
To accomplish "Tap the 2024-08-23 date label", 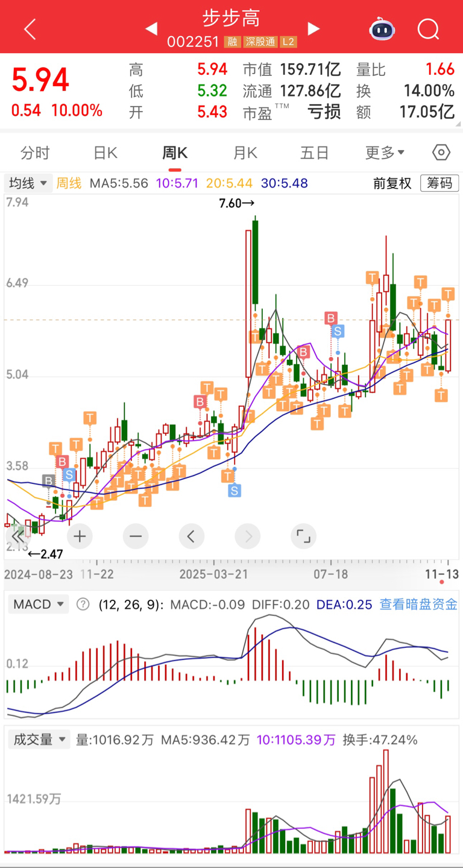I will point(39,574).
